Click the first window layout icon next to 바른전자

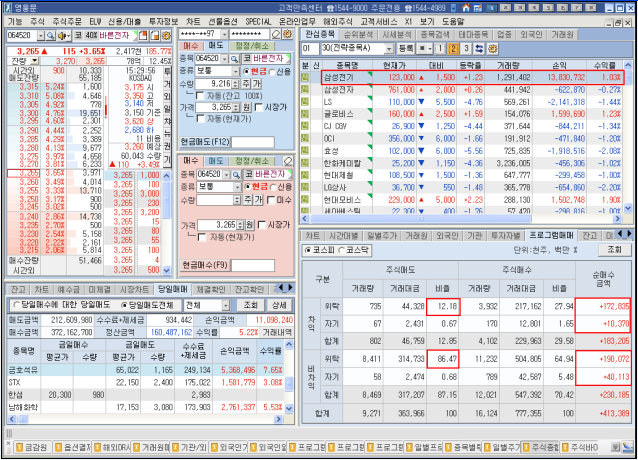click(143, 36)
